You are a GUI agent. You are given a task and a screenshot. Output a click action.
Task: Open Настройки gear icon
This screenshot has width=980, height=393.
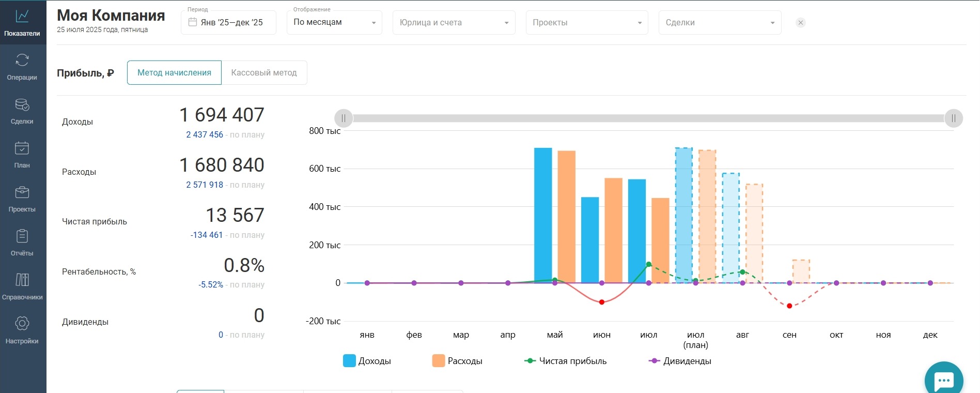tap(22, 325)
